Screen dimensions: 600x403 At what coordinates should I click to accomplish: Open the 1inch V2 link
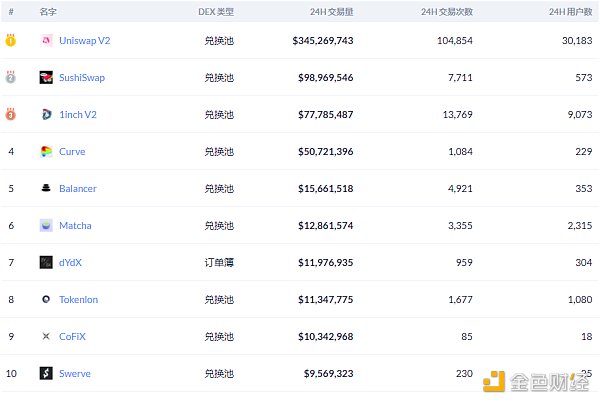tap(78, 114)
